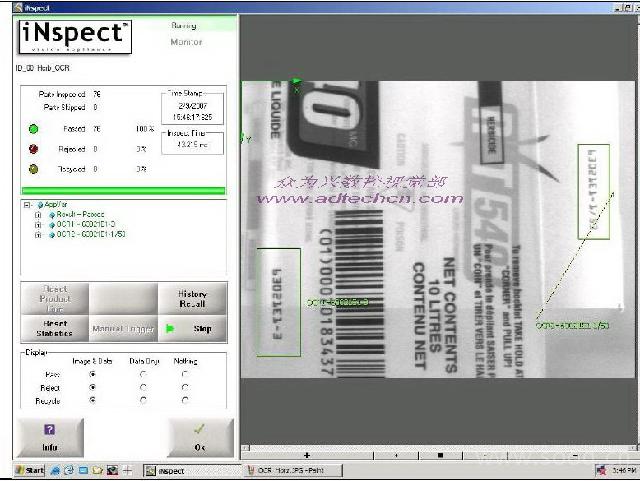This screenshot has height=481, width=640.
Task: Collapse the App/Tar root tree node
Action: click(x=25, y=206)
